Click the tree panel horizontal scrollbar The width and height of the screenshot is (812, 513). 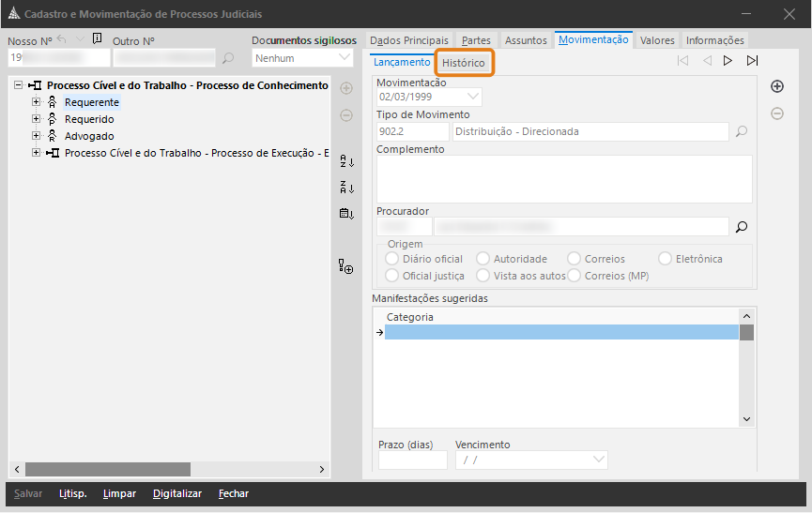tap(108, 469)
